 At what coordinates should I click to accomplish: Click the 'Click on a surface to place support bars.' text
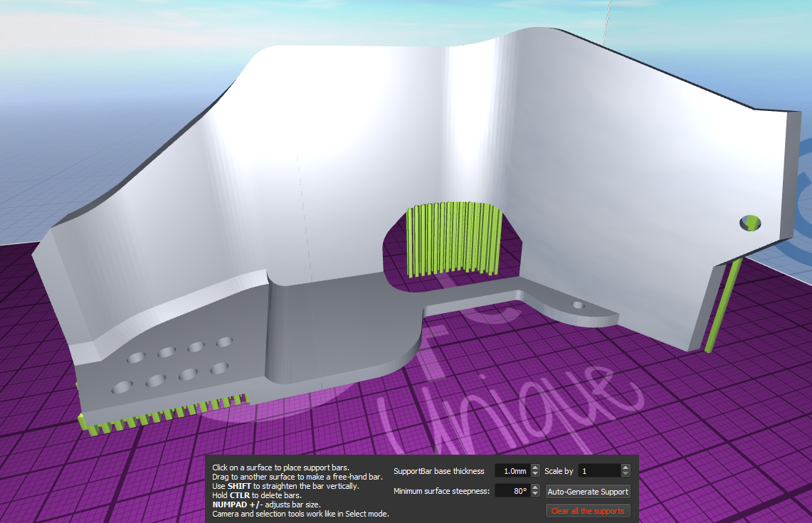tap(280, 467)
